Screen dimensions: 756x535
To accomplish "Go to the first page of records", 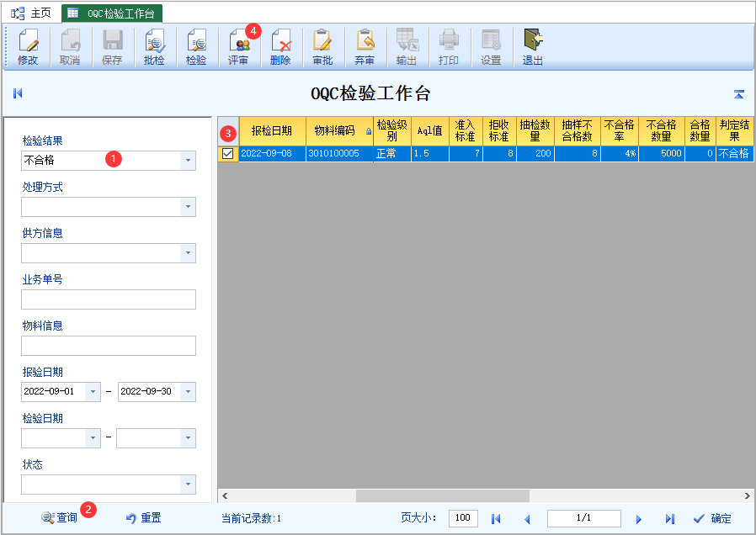I will pos(496,519).
